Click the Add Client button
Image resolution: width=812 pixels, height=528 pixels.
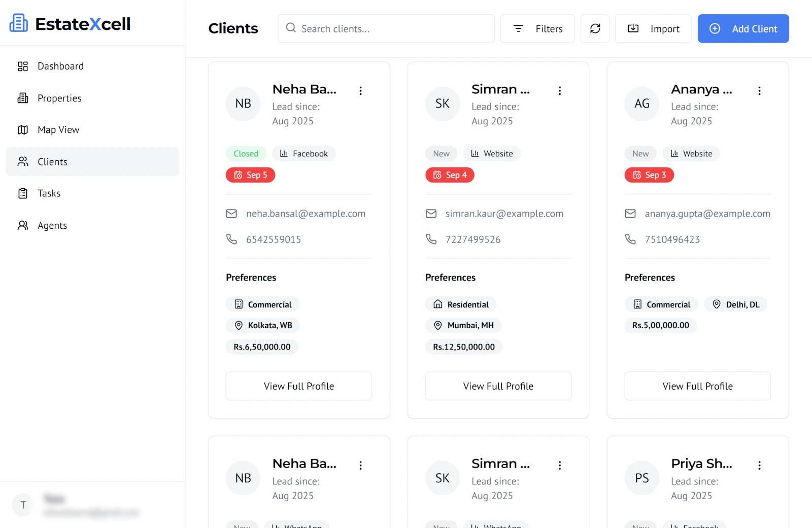pyautogui.click(x=743, y=28)
